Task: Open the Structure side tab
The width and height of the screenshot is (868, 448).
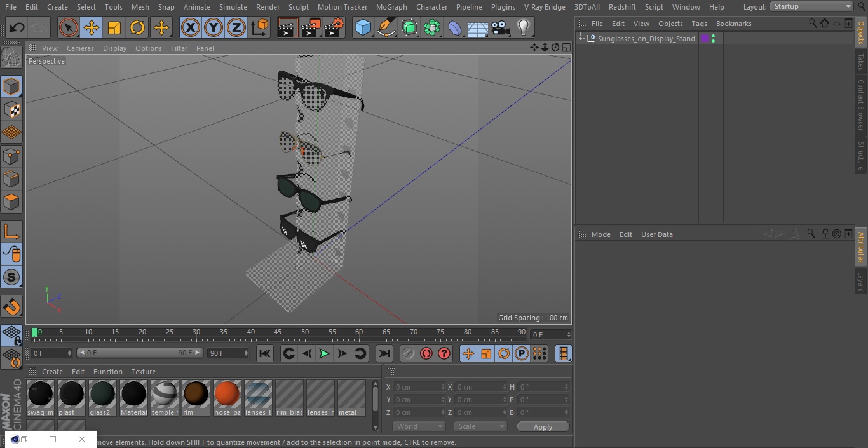Action: 861,156
